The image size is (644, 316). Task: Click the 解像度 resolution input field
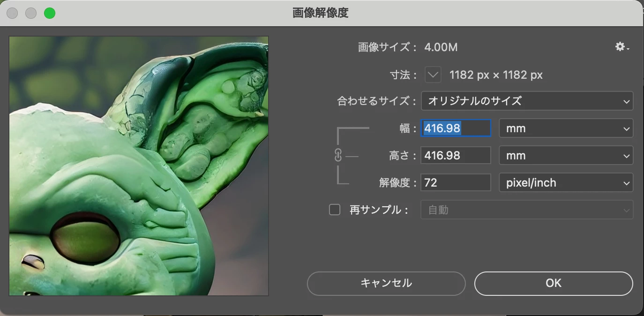(456, 183)
